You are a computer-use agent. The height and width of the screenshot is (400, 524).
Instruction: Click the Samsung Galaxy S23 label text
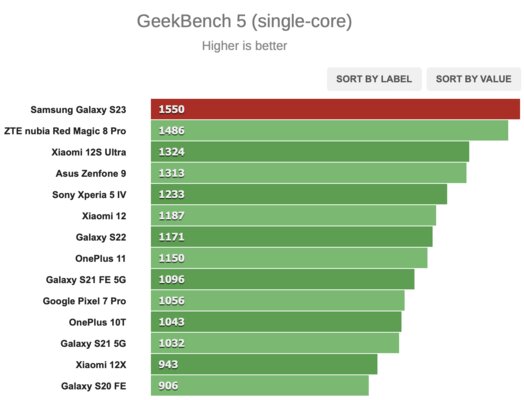point(78,110)
